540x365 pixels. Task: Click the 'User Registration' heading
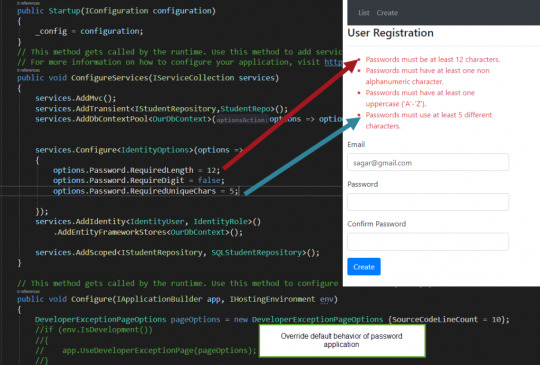click(390, 33)
